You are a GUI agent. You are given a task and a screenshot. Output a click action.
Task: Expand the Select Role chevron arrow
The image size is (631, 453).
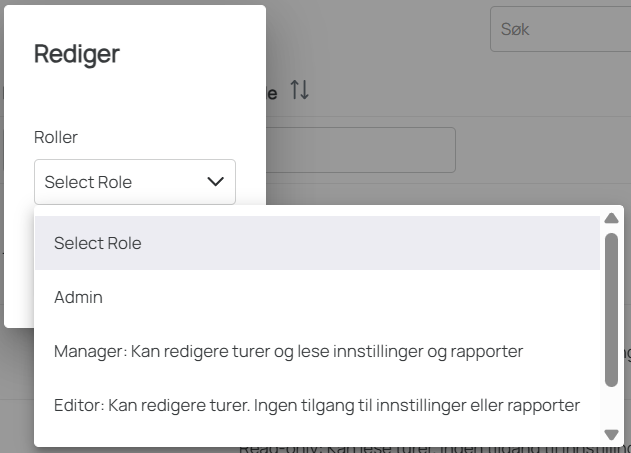[x=216, y=182]
